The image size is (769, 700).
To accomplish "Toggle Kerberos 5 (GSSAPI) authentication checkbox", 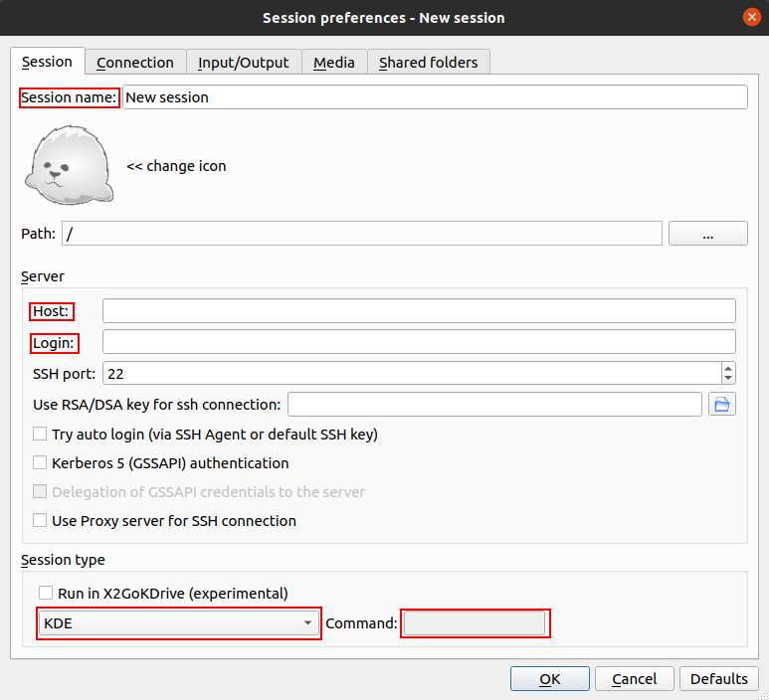I will (x=41, y=463).
